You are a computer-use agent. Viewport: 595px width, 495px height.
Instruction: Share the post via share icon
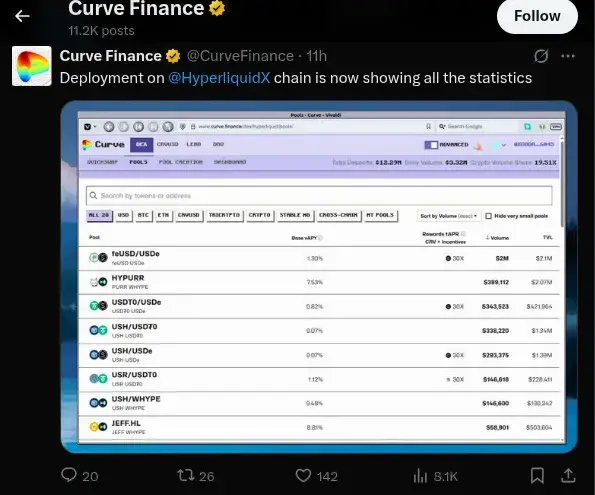pos(568,476)
